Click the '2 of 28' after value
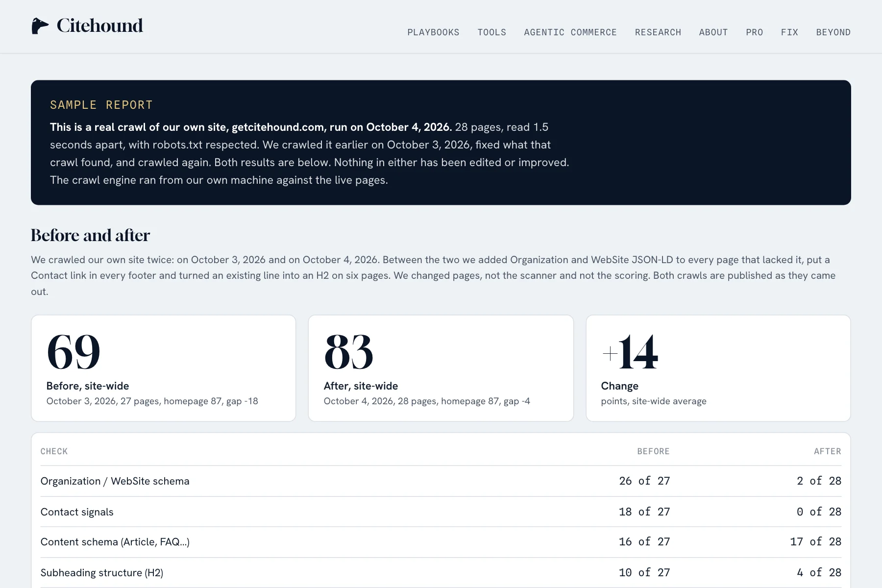Image resolution: width=882 pixels, height=588 pixels. 819,481
